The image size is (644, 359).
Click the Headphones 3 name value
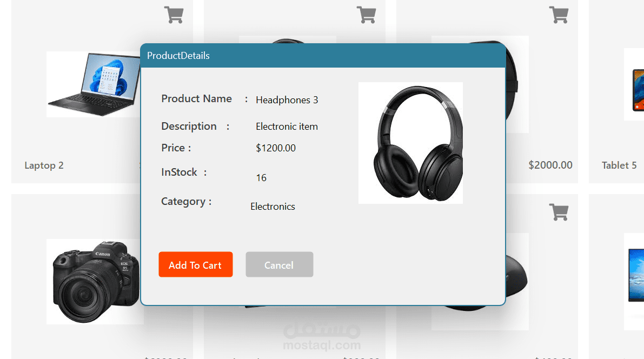click(x=287, y=100)
